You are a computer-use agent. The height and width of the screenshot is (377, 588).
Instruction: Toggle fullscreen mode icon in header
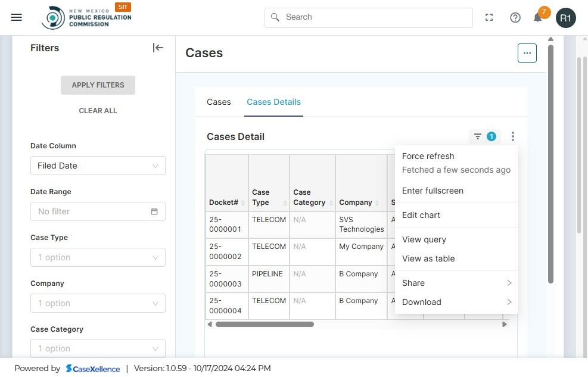coord(489,17)
